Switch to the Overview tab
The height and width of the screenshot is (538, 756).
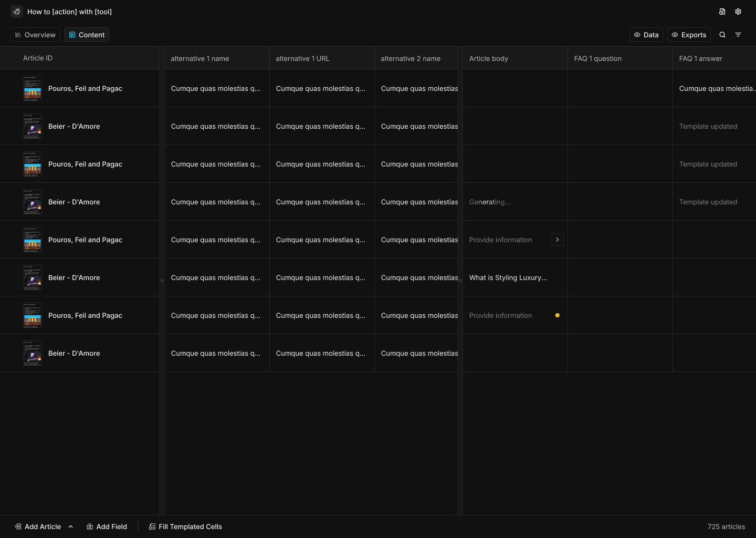coord(35,35)
